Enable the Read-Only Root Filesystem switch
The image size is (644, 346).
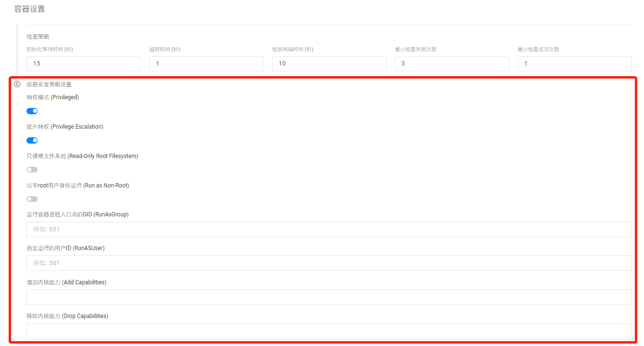pos(32,170)
